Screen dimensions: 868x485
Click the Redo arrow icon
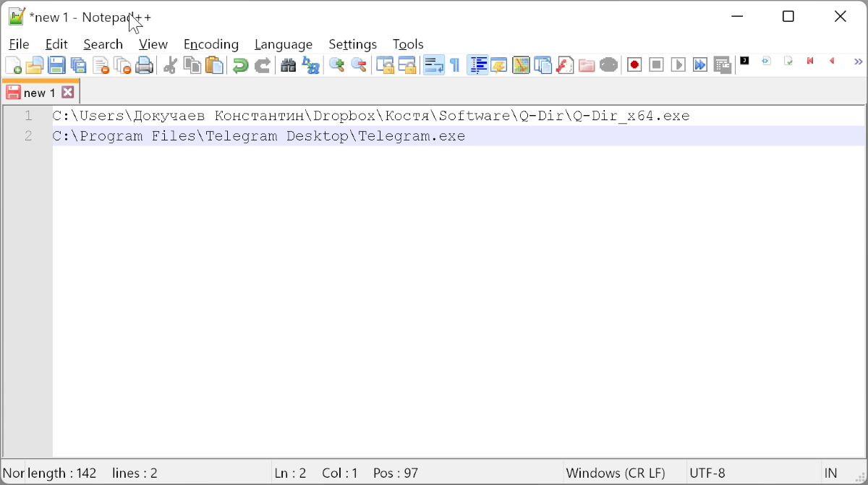[262, 65]
